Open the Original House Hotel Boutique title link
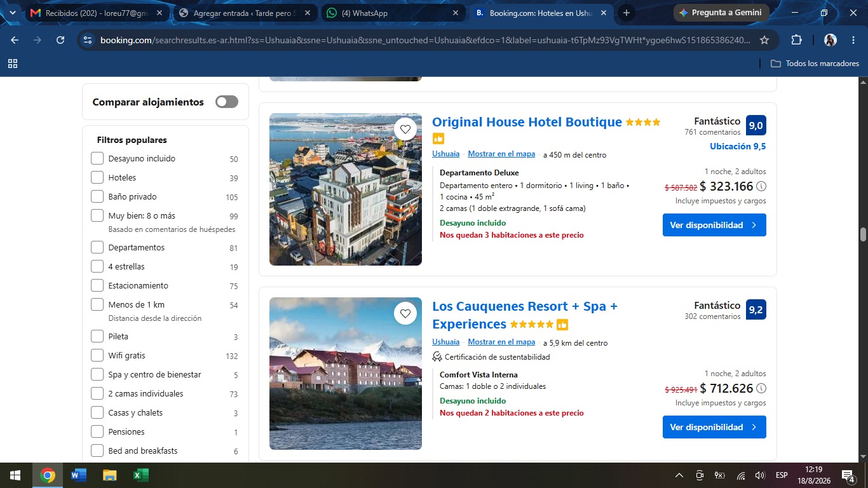Screen dimensions: 868x488 point(527,122)
